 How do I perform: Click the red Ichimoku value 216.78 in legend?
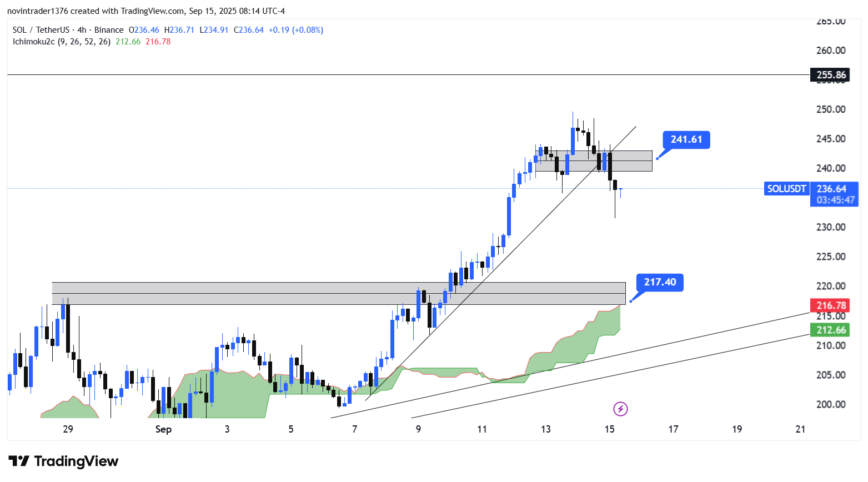(x=158, y=42)
